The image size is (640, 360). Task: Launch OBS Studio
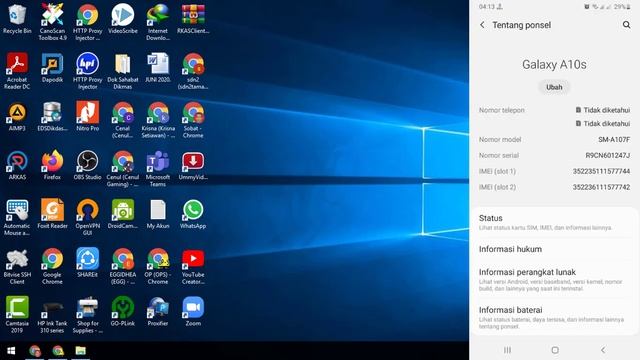(88, 165)
